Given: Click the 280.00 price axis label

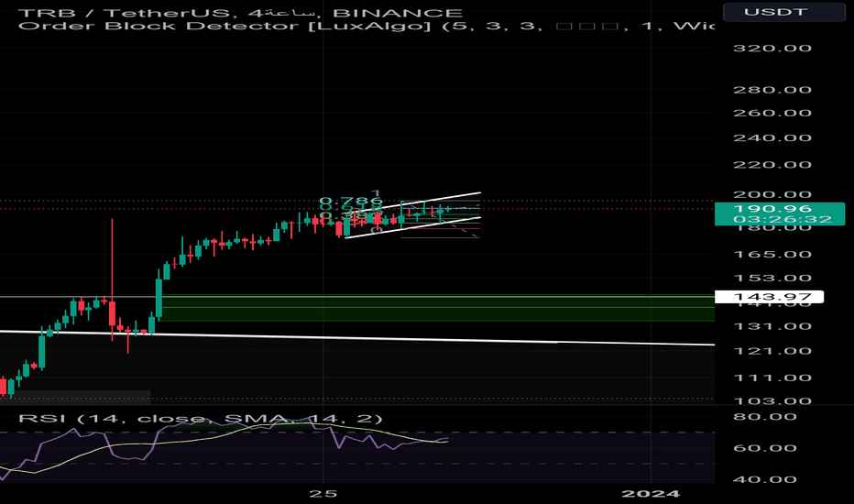Looking at the screenshot, I should tap(772, 90).
